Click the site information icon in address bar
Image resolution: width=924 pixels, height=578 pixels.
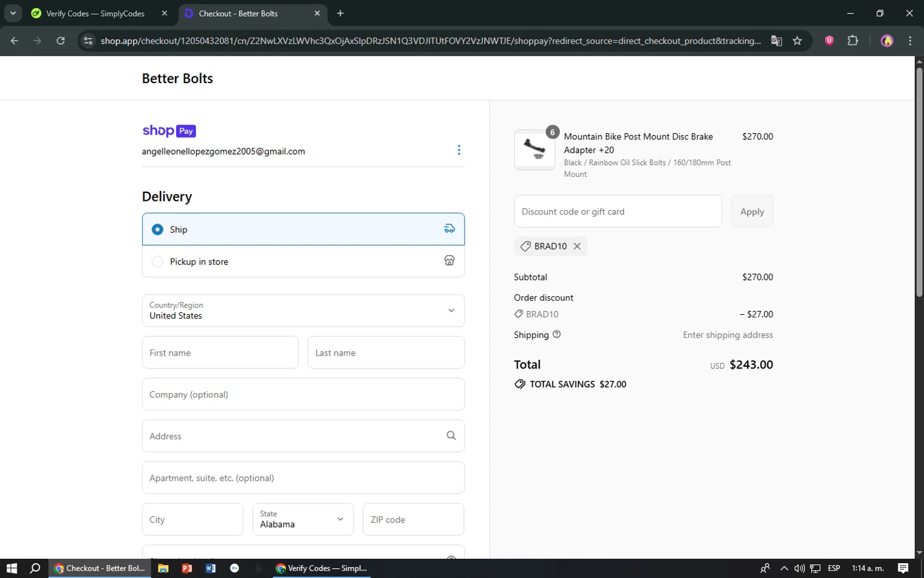point(88,41)
